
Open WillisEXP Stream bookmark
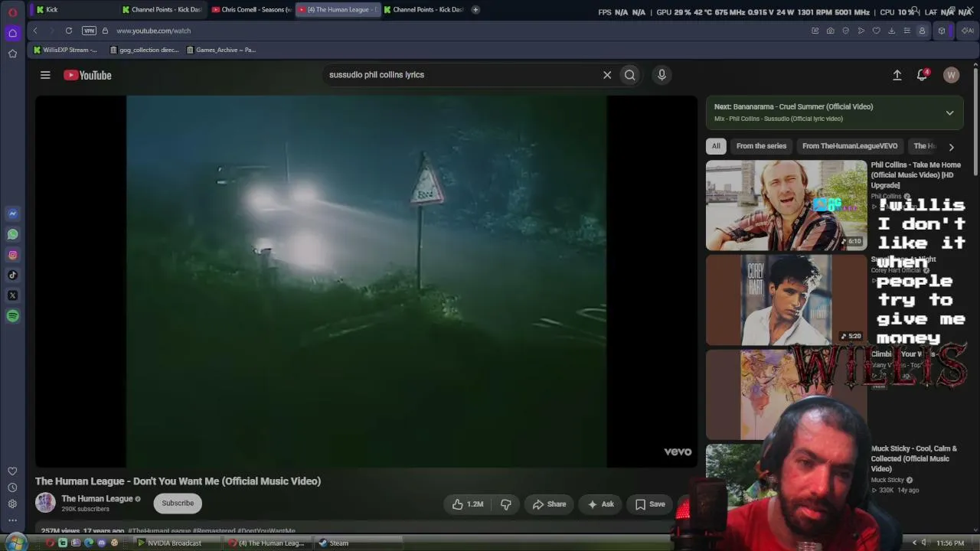point(65,50)
